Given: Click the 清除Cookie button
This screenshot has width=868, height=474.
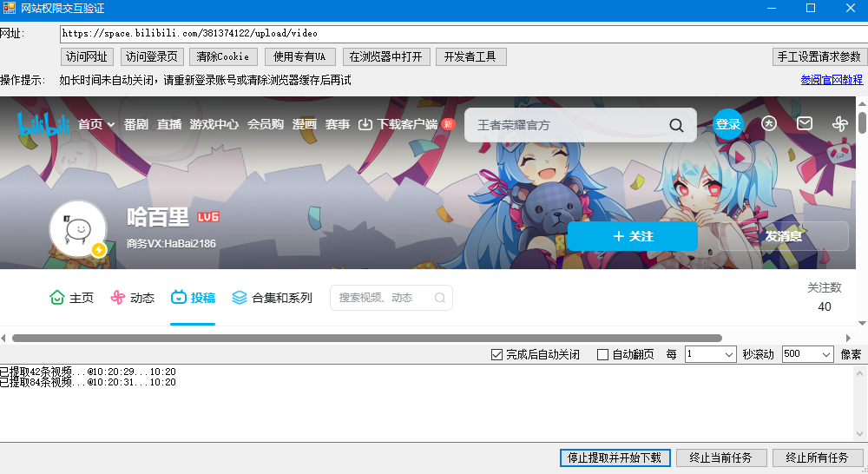Looking at the screenshot, I should [223, 56].
